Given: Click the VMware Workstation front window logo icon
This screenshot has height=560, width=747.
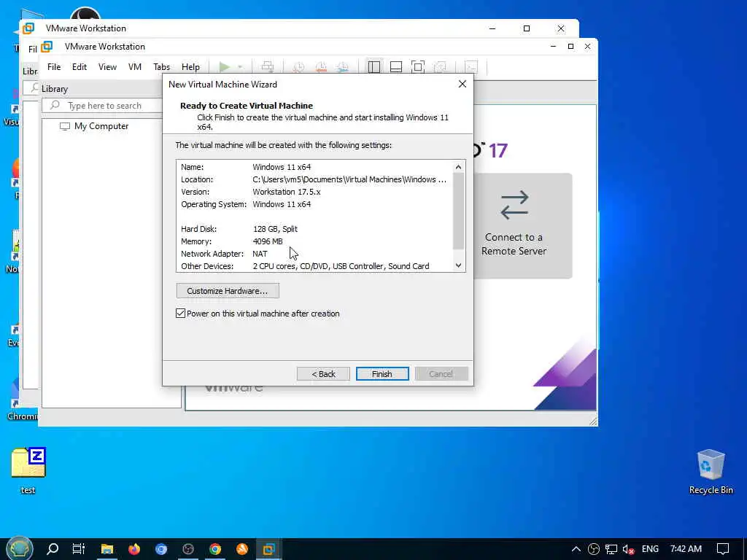Looking at the screenshot, I should pos(47,47).
